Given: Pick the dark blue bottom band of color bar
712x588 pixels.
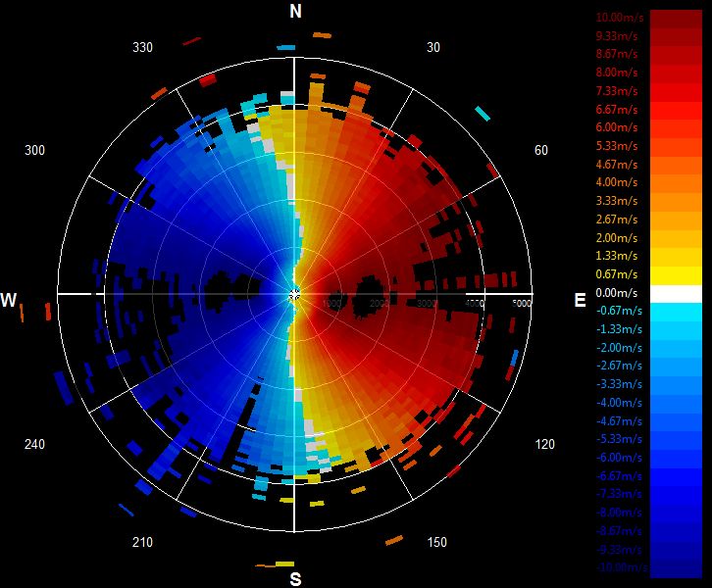Looking at the screenshot, I should [x=676, y=570].
